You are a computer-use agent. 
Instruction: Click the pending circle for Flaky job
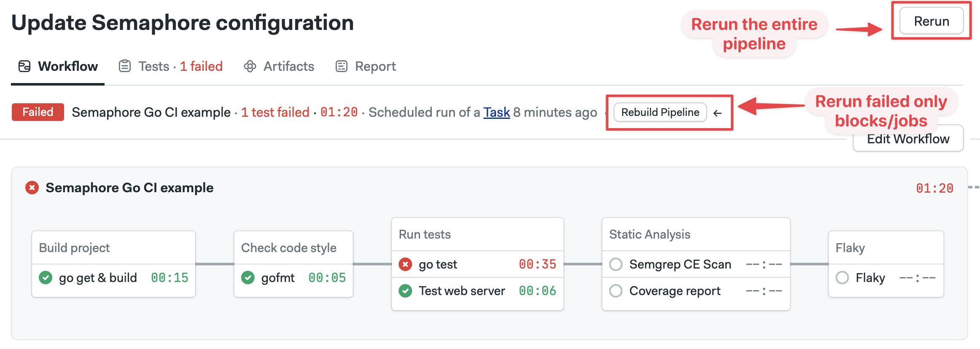coord(843,278)
